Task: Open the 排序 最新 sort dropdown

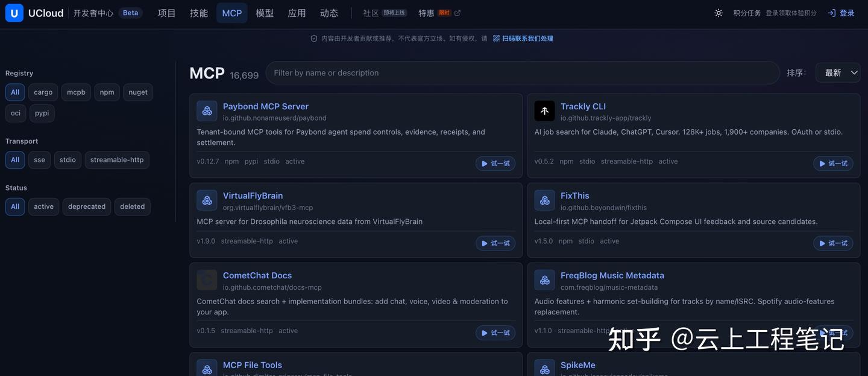Action: (838, 73)
